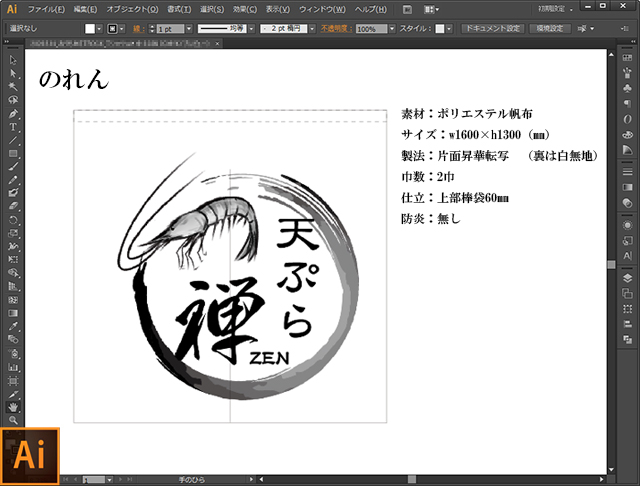Open the 書式(T) menu
The image size is (640, 486).
179,9
